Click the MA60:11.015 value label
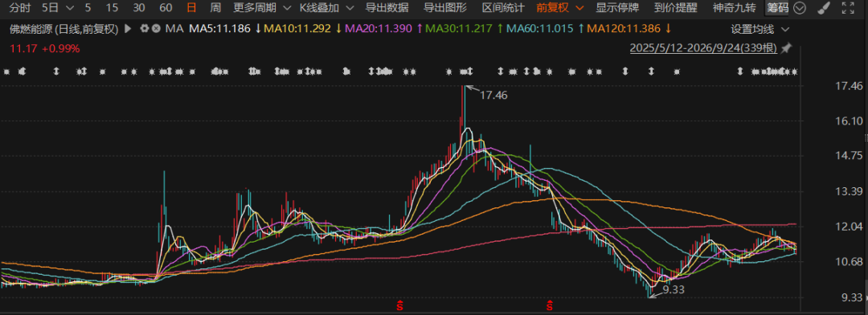The width and height of the screenshot is (868, 315). pyautogui.click(x=540, y=29)
